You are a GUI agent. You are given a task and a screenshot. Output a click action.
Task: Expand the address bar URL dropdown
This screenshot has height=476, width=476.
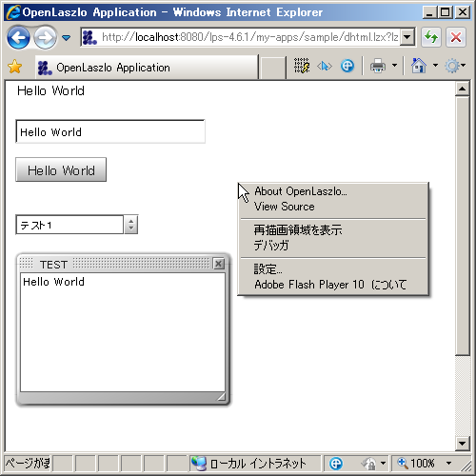(x=407, y=37)
